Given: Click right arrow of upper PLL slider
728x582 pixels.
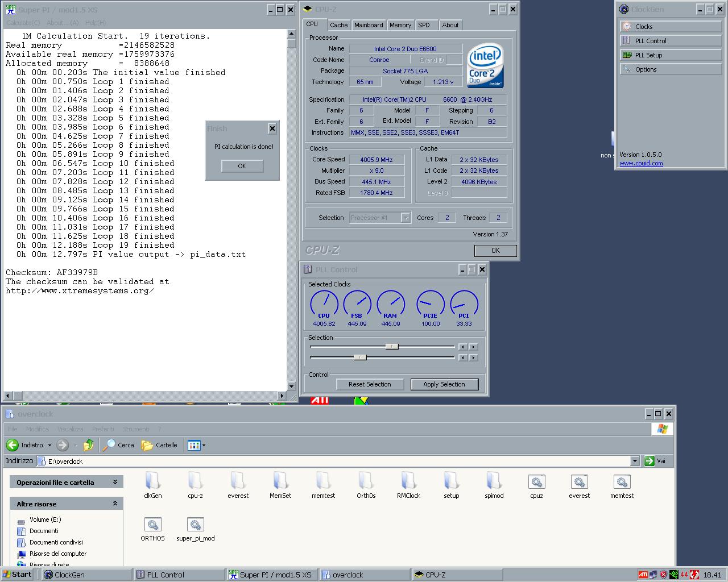Looking at the screenshot, I should 473,347.
